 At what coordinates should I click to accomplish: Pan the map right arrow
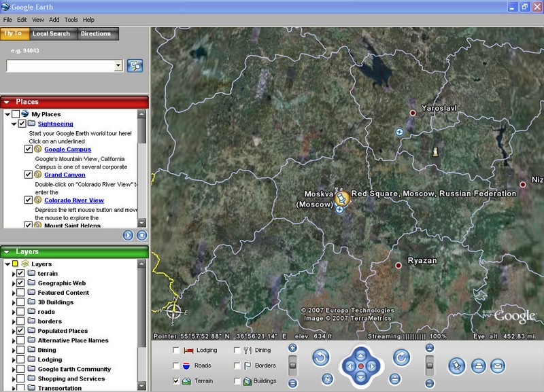pyautogui.click(x=372, y=366)
